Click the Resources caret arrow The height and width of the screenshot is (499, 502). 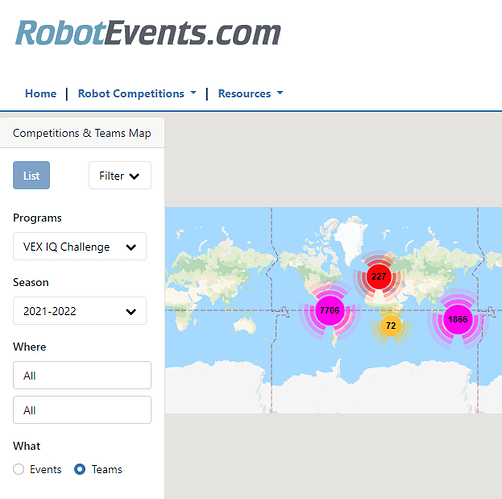coord(280,93)
